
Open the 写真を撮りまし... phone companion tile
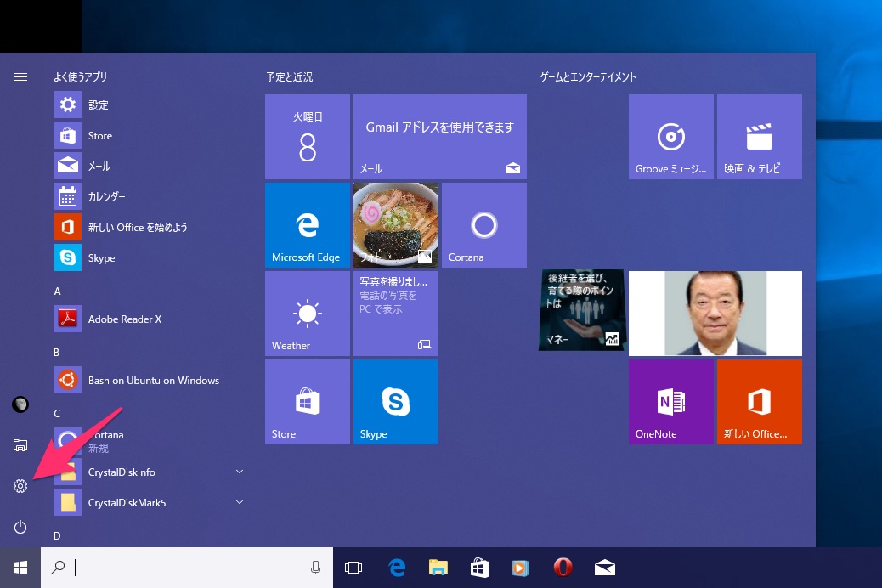pyautogui.click(x=396, y=314)
